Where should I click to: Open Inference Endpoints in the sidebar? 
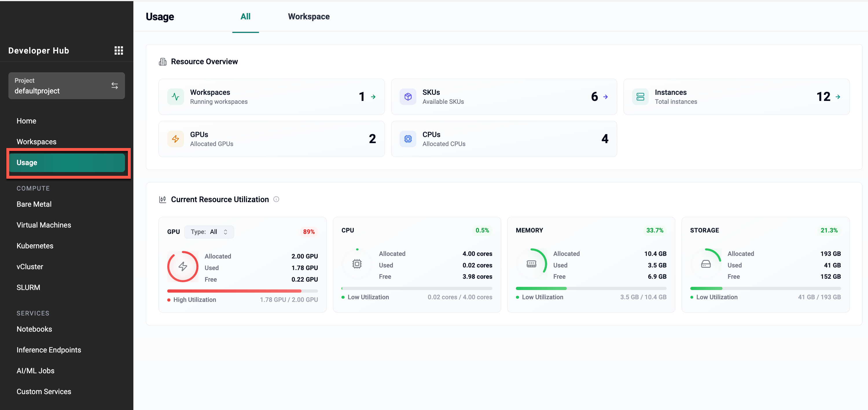click(x=49, y=350)
